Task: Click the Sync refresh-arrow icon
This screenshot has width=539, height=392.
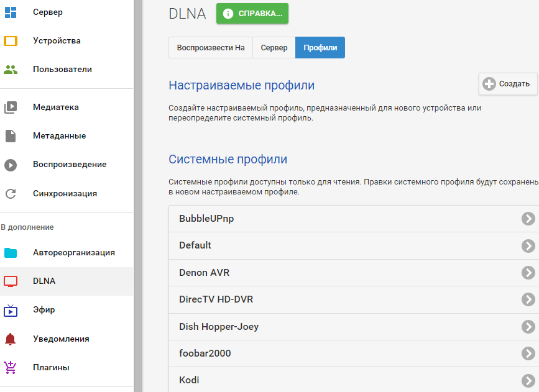Action: 11,194
